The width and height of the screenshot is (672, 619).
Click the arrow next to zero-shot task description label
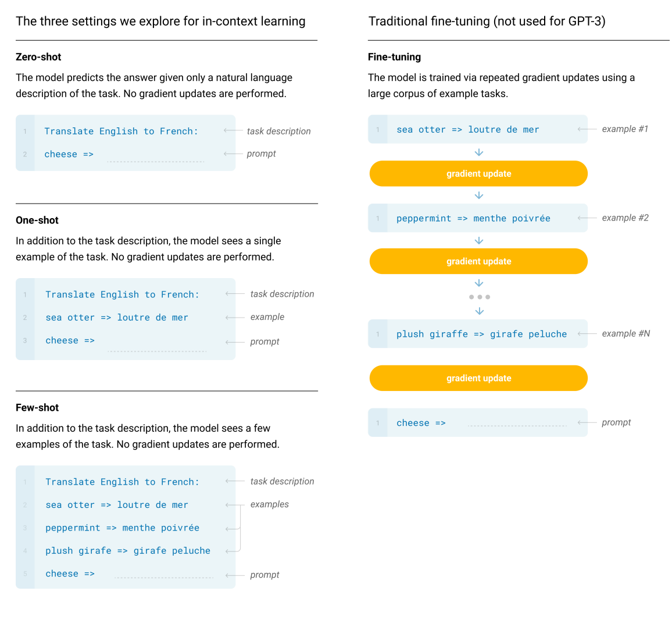(x=233, y=130)
